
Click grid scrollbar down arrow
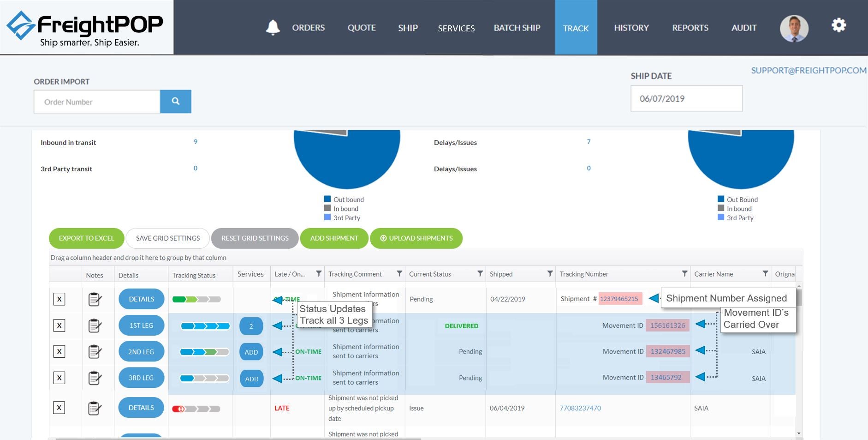(799, 433)
